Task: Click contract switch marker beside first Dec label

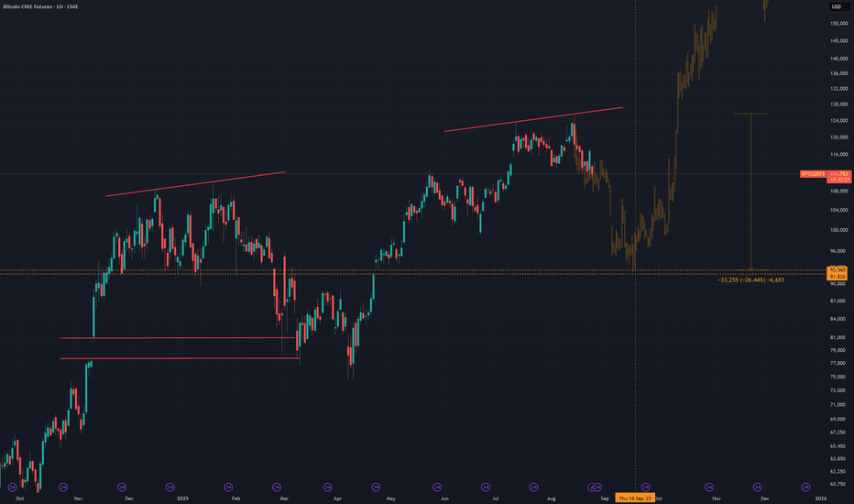Action: pos(122,488)
